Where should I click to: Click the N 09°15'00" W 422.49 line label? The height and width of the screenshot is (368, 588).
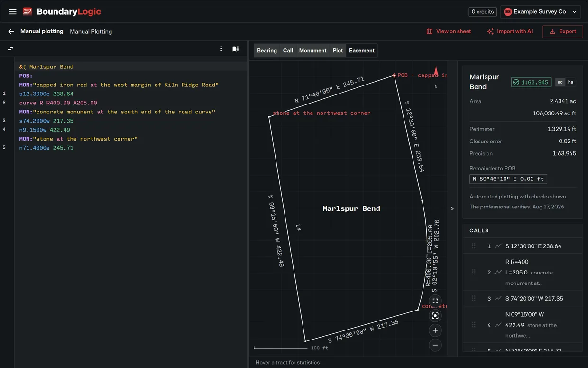276,231
